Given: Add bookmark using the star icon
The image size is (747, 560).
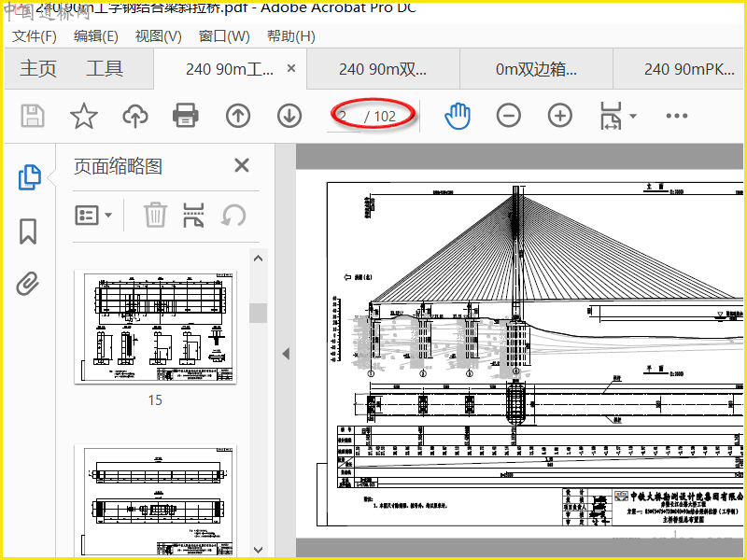Looking at the screenshot, I should (84, 116).
